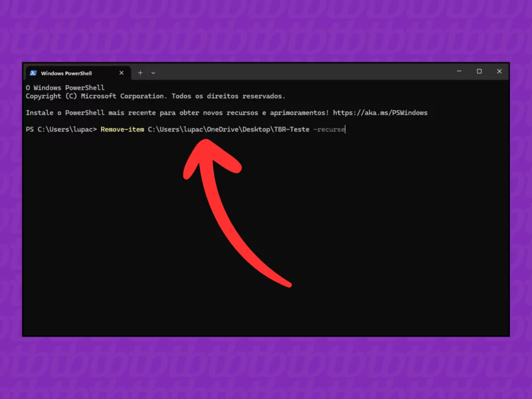Viewport: 532px width, 399px height.
Task: Close the Windows PowerShell tab
Action: click(121, 73)
